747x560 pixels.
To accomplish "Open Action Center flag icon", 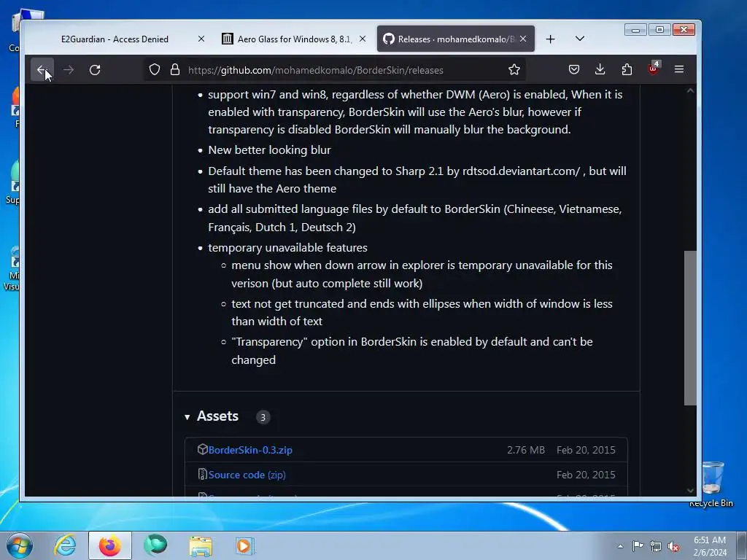I will pyautogui.click(x=638, y=546).
